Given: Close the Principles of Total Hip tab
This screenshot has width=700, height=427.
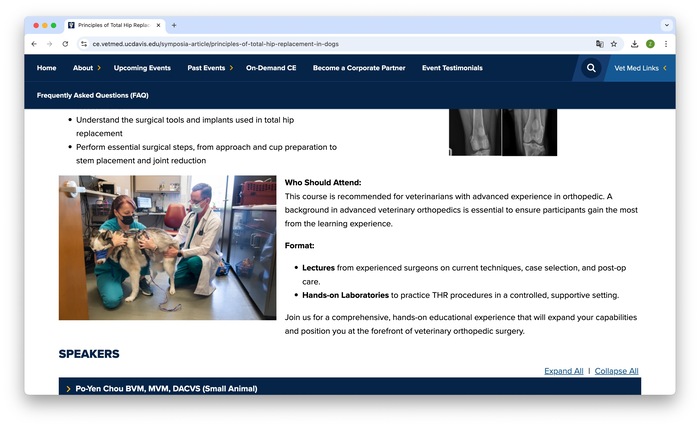Looking at the screenshot, I should [158, 25].
